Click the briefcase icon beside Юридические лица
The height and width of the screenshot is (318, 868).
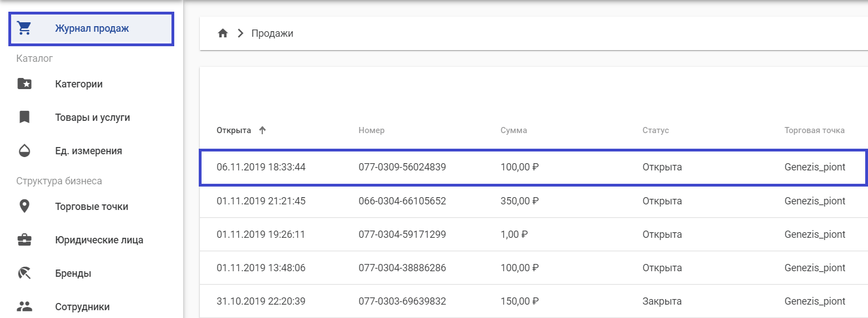[24, 240]
